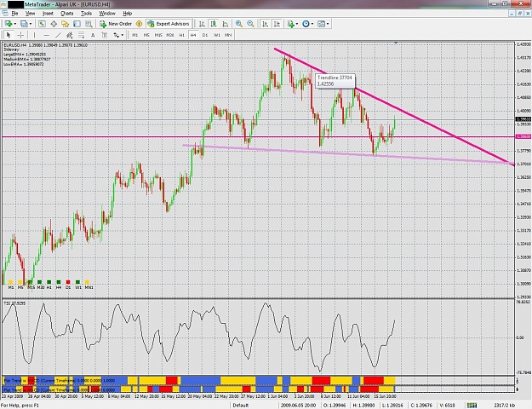Toggle chart shift from right border

pyautogui.click(x=277, y=24)
